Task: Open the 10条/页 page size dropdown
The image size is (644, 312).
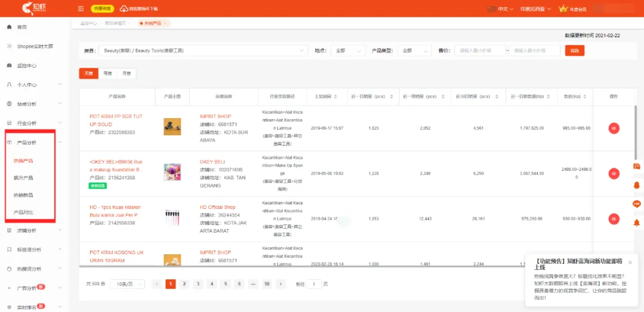Action: click(x=128, y=283)
